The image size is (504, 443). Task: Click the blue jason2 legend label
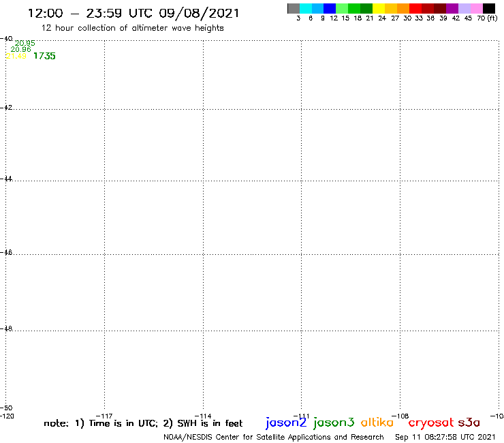[x=286, y=423]
